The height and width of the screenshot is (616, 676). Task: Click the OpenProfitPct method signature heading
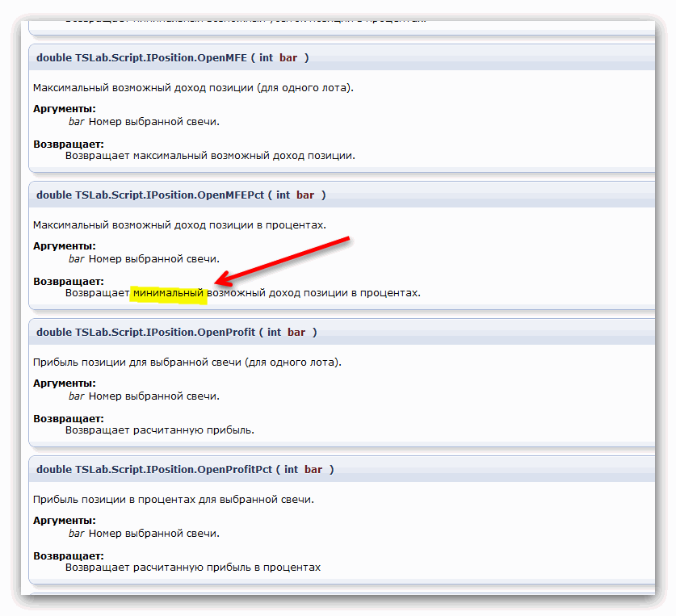186,469
